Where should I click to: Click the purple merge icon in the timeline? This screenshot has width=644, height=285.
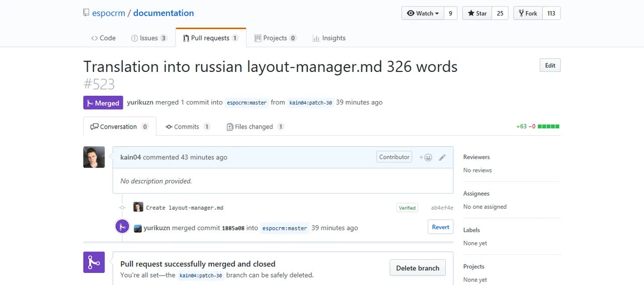(122, 227)
